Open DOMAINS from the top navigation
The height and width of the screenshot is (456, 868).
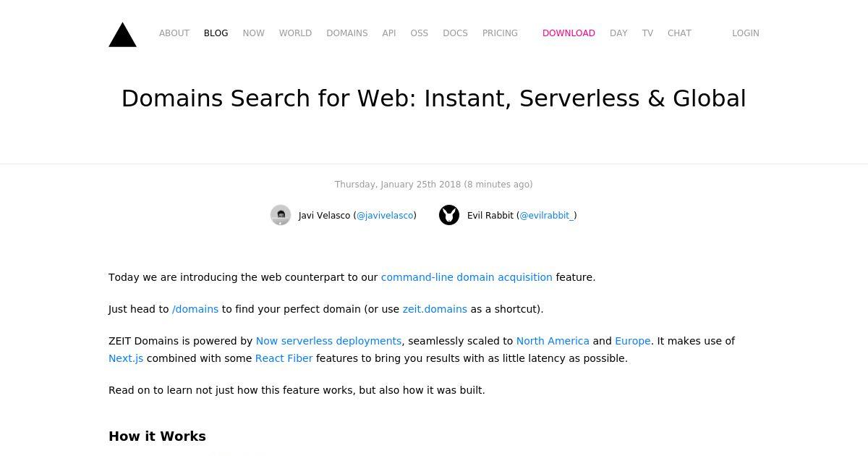pos(347,33)
